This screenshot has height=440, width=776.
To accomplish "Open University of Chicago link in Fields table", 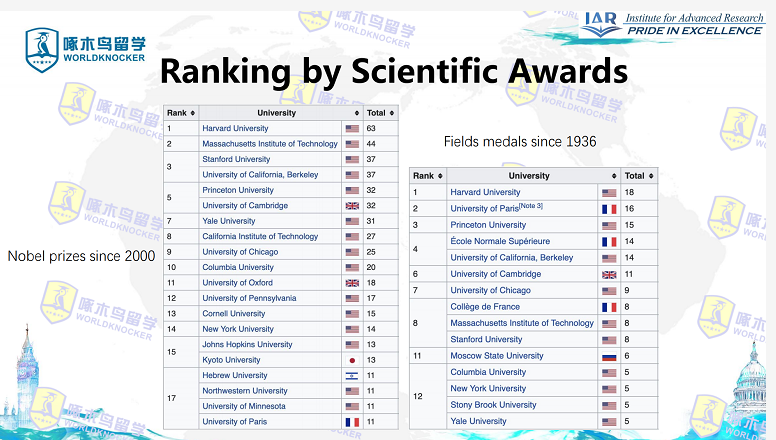I will click(490, 290).
